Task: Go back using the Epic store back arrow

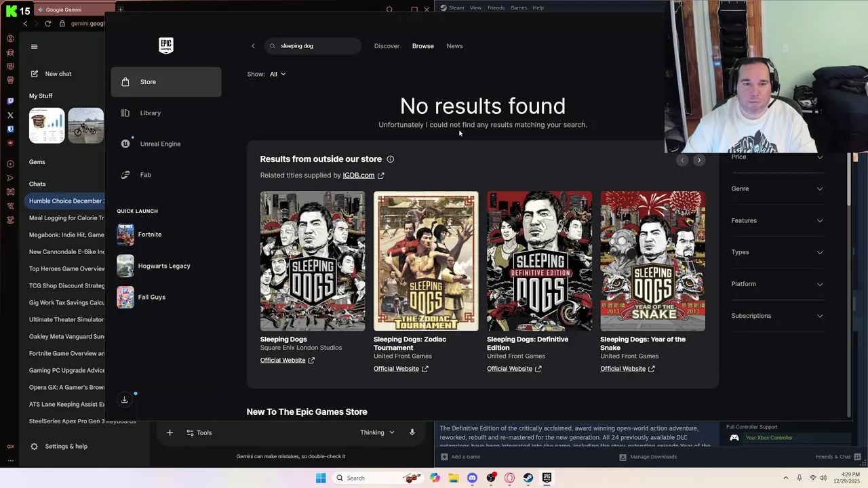Action: click(253, 46)
